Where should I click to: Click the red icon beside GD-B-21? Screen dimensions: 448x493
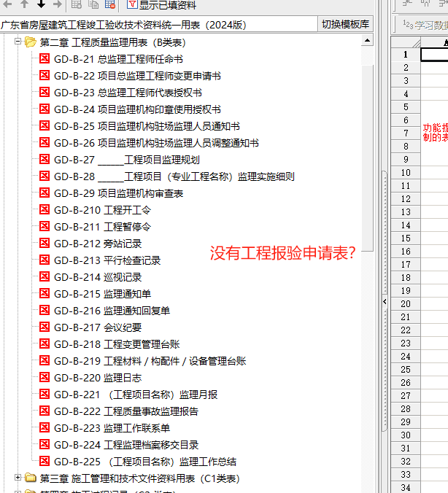coord(45,58)
